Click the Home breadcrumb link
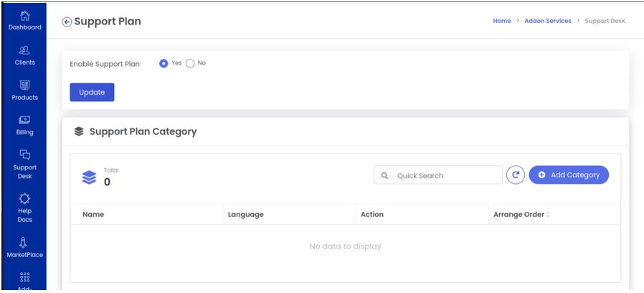This screenshot has width=644, height=293. click(502, 21)
